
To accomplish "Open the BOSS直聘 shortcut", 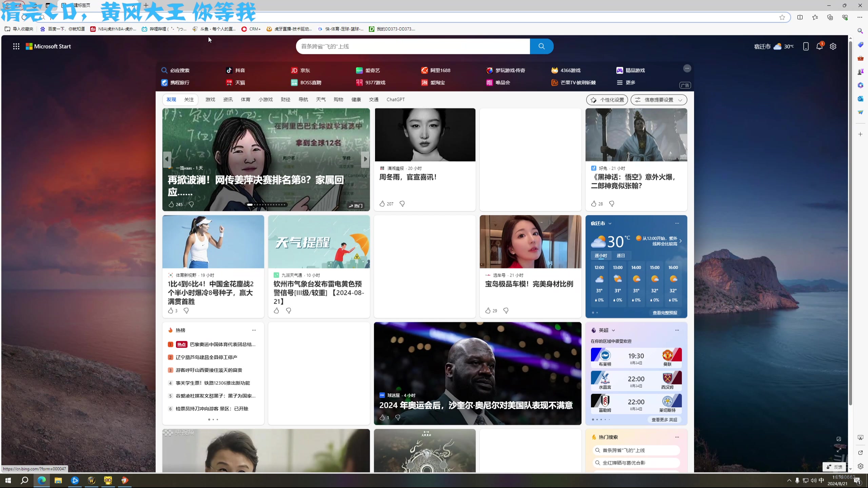I will 306,82.
